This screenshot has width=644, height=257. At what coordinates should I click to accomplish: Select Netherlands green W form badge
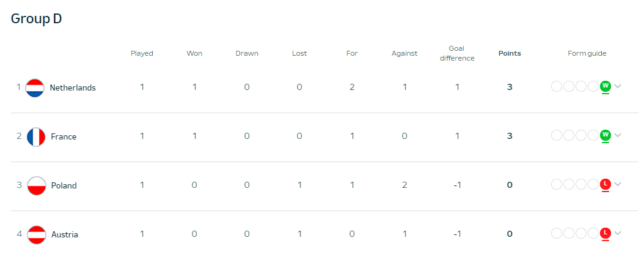(x=606, y=86)
